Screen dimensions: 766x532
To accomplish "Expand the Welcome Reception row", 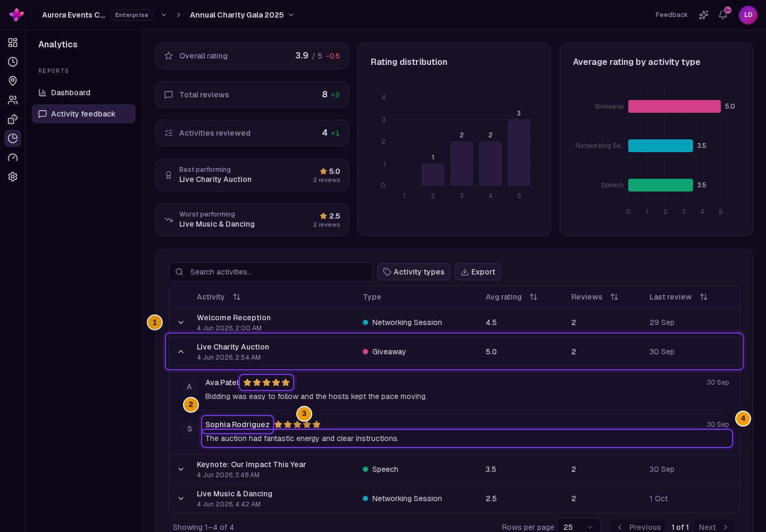I will pyautogui.click(x=181, y=322).
